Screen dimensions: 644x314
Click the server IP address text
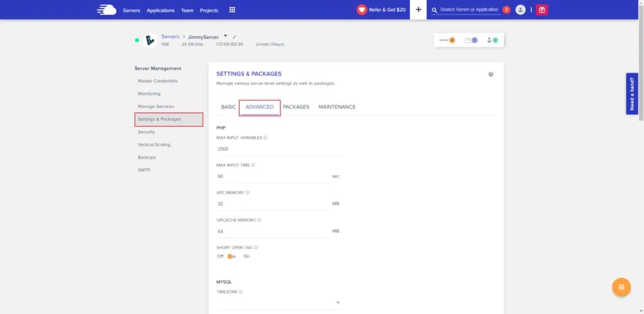230,44
